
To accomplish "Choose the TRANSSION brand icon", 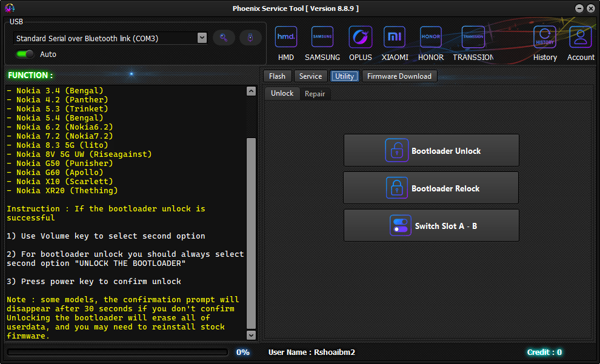I will pyautogui.click(x=473, y=37).
